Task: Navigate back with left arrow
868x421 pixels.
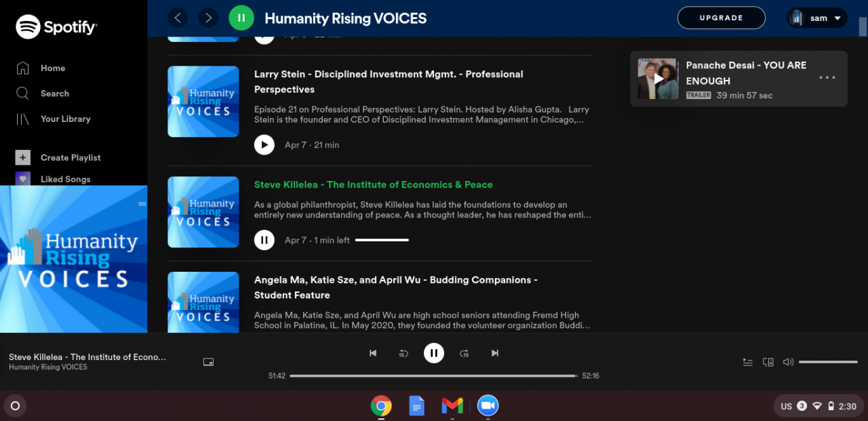Action: click(x=178, y=18)
